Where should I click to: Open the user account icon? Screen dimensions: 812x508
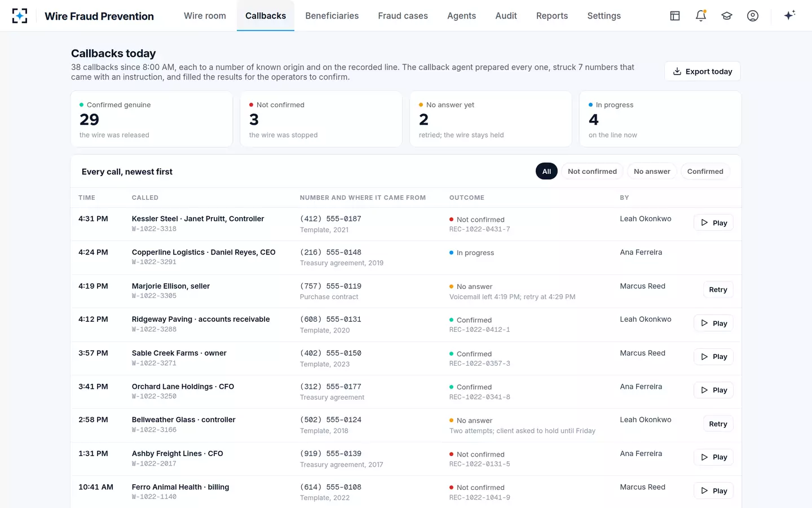pos(753,16)
